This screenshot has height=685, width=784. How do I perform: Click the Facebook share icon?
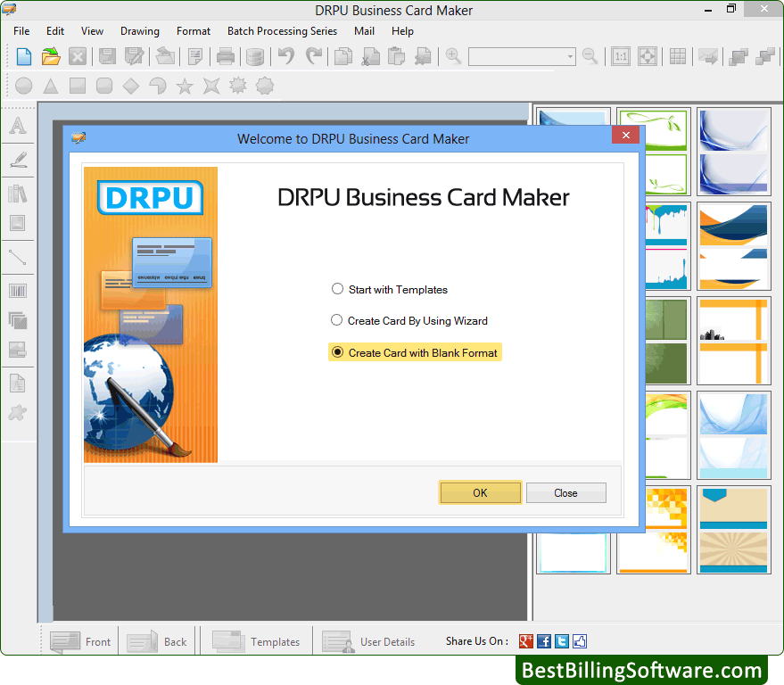[544, 641]
